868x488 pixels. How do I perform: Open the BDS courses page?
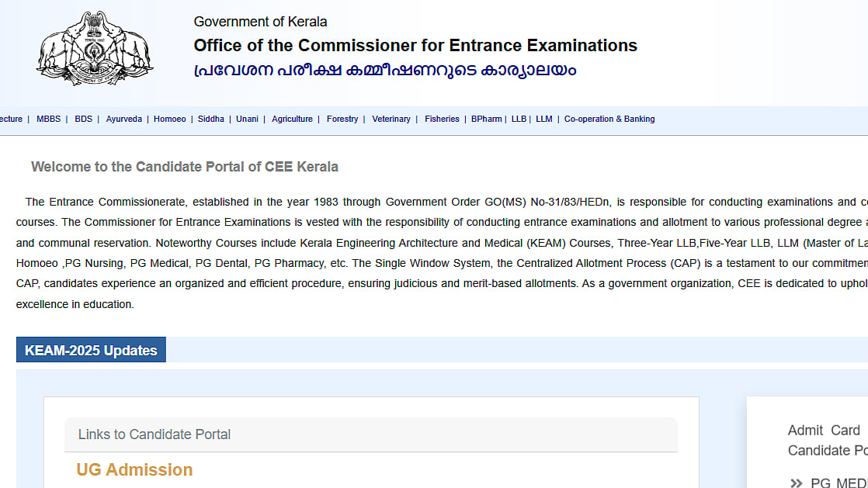click(x=83, y=119)
